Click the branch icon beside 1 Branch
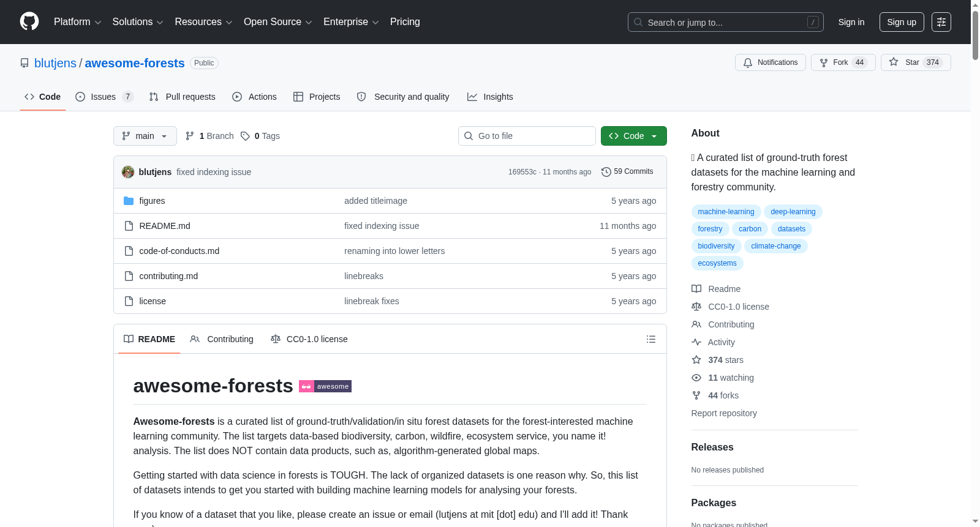Viewport: 980px width, 527px height. coord(190,136)
